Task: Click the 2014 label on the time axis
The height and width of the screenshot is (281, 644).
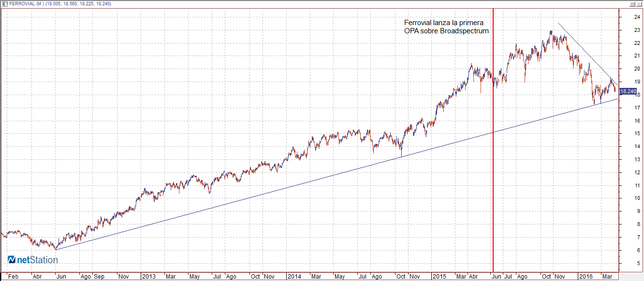Action: click(294, 277)
